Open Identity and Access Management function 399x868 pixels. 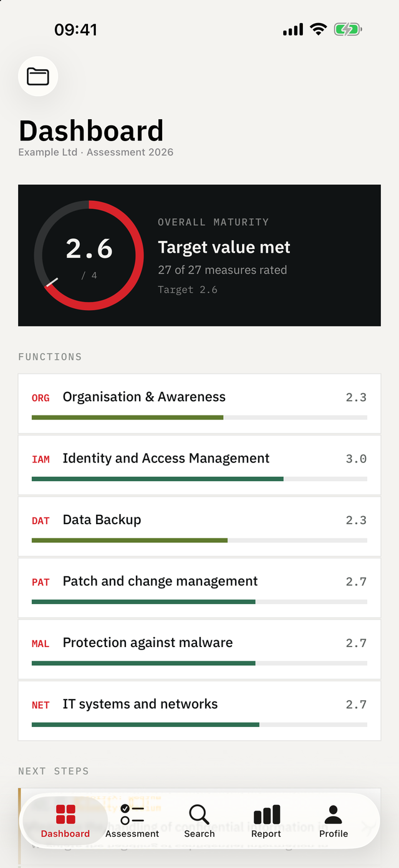pyautogui.click(x=199, y=465)
